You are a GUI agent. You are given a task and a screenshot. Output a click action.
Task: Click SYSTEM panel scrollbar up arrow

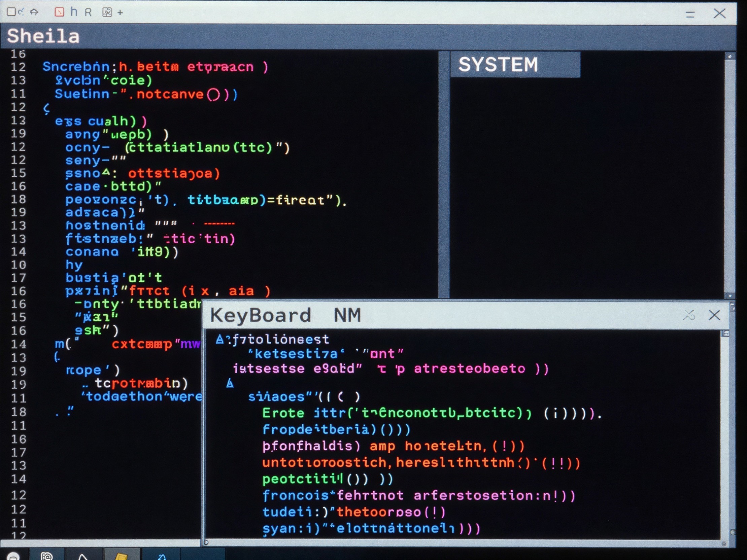click(730, 57)
